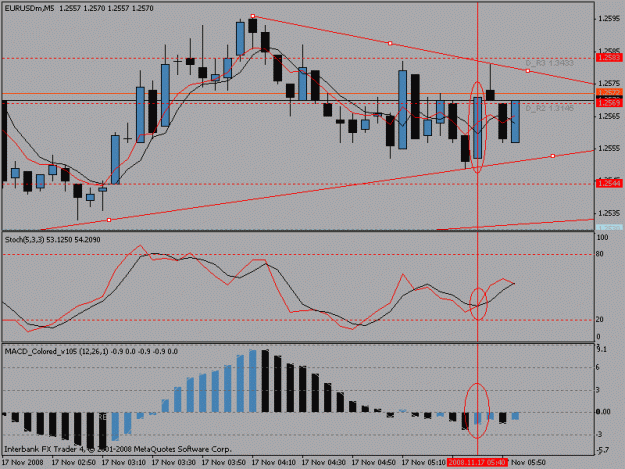The image size is (625, 469).
Task: Click the 1.2535 value on price axis
Action: (609, 213)
